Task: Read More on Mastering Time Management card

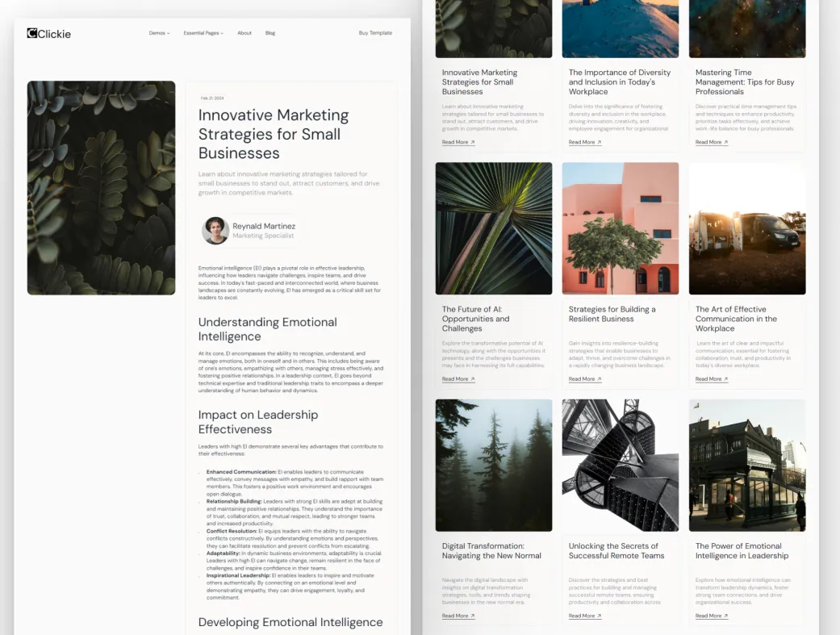Action: pos(712,142)
